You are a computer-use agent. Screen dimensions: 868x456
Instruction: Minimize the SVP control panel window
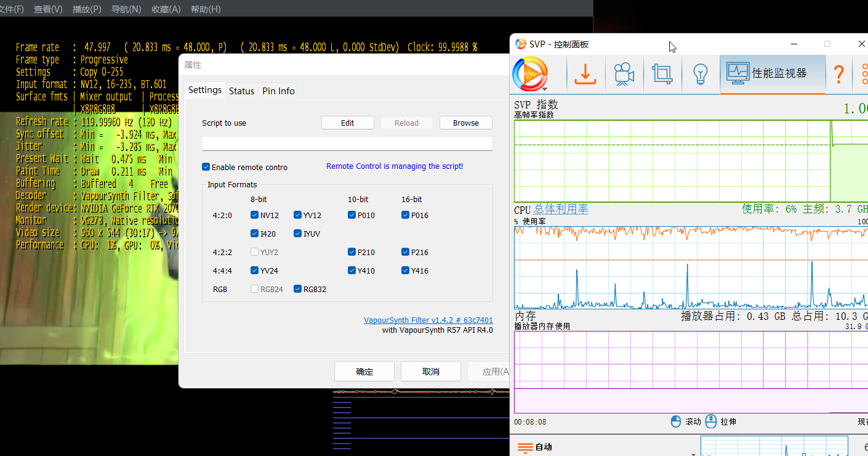pos(794,44)
